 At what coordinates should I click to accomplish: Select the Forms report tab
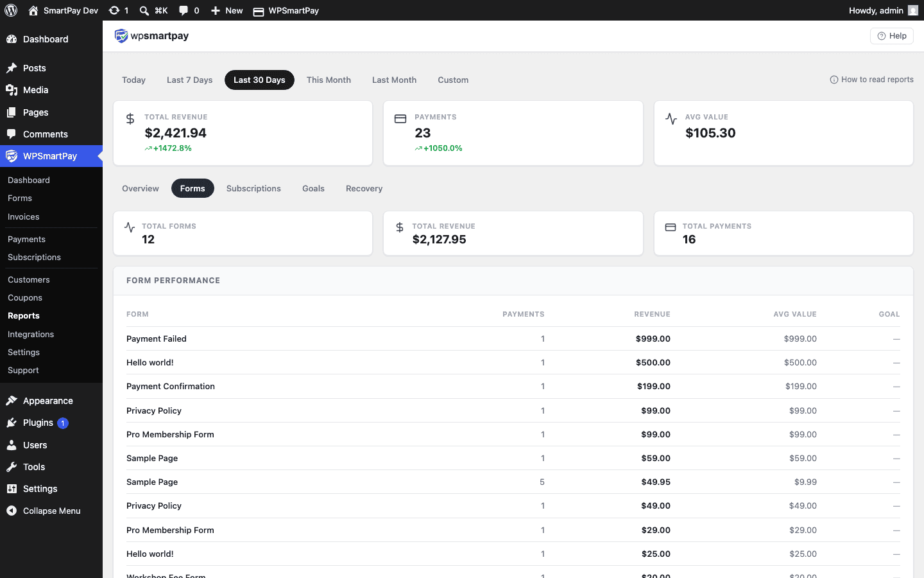[x=193, y=188]
